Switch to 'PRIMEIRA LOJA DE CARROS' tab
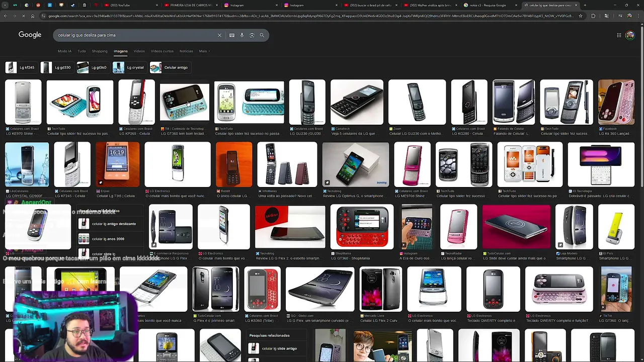Viewport: 644px width, 362px height. tap(191, 5)
